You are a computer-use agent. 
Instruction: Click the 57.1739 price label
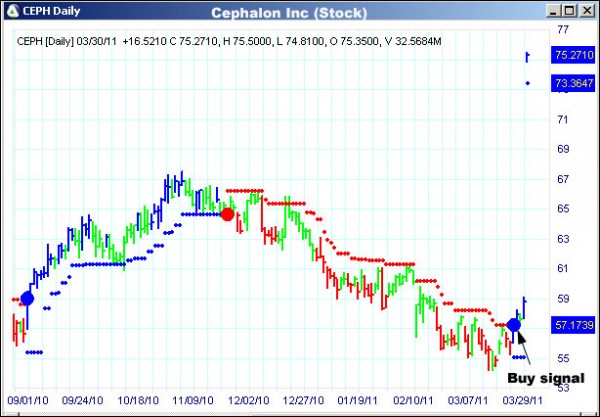[573, 326]
